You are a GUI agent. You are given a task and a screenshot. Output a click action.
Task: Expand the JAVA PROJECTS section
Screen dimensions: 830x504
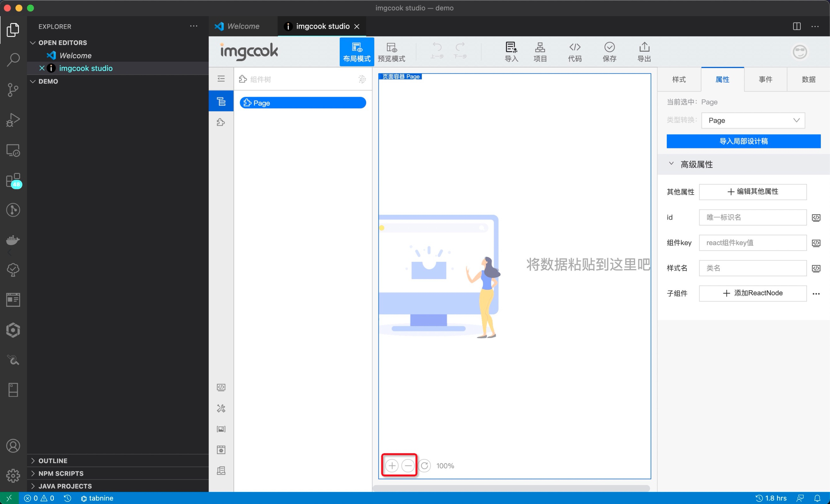coord(61,486)
